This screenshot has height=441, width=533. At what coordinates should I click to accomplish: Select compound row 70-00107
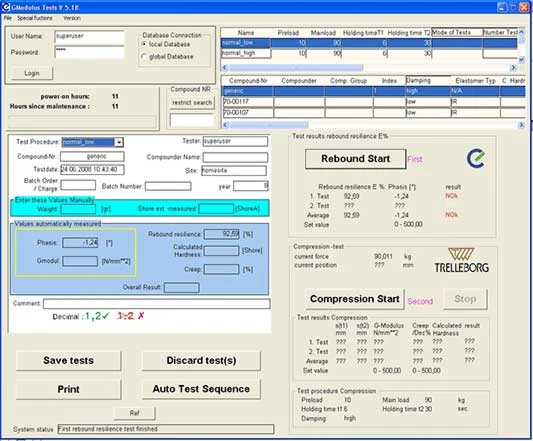click(x=374, y=113)
